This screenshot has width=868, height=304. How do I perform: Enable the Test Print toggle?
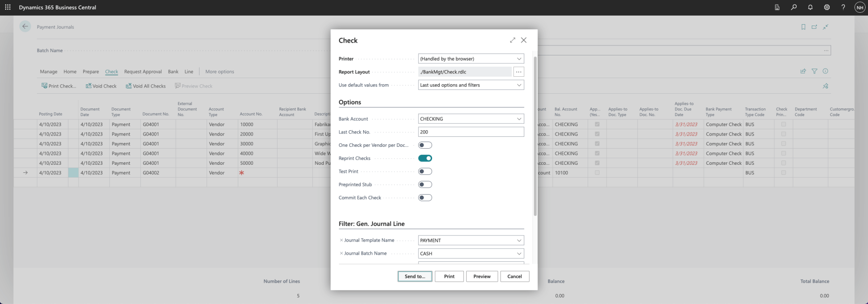point(425,171)
